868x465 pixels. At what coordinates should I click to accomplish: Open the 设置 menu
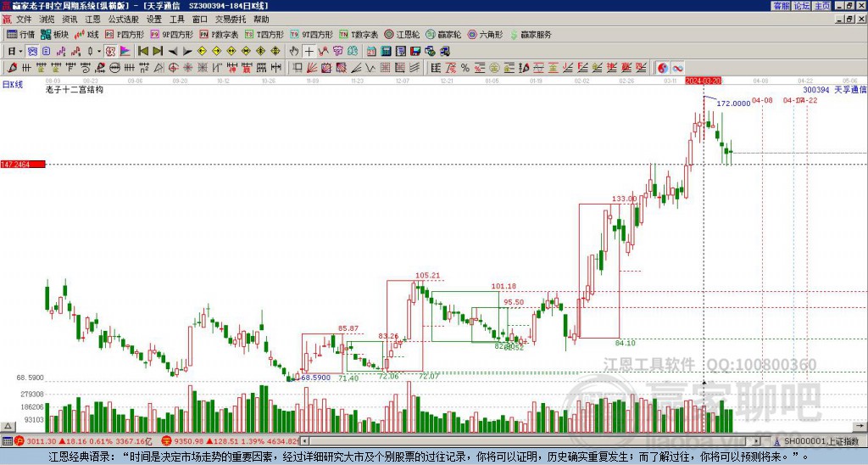154,20
